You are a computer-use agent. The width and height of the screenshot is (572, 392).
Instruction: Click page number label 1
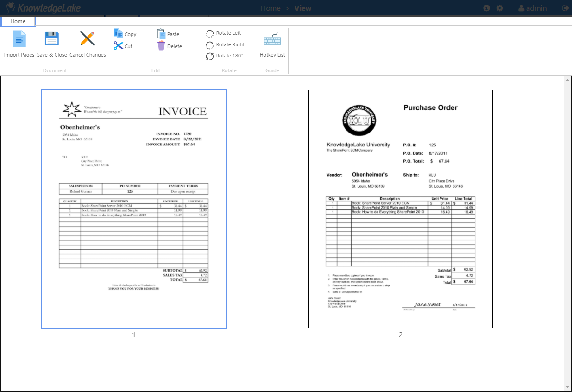coord(134,335)
